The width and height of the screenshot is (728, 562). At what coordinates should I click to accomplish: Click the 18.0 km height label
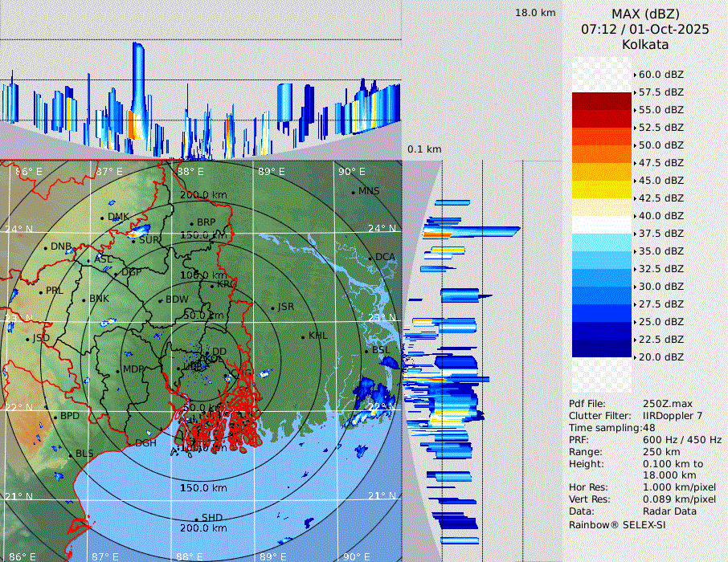coord(535,13)
